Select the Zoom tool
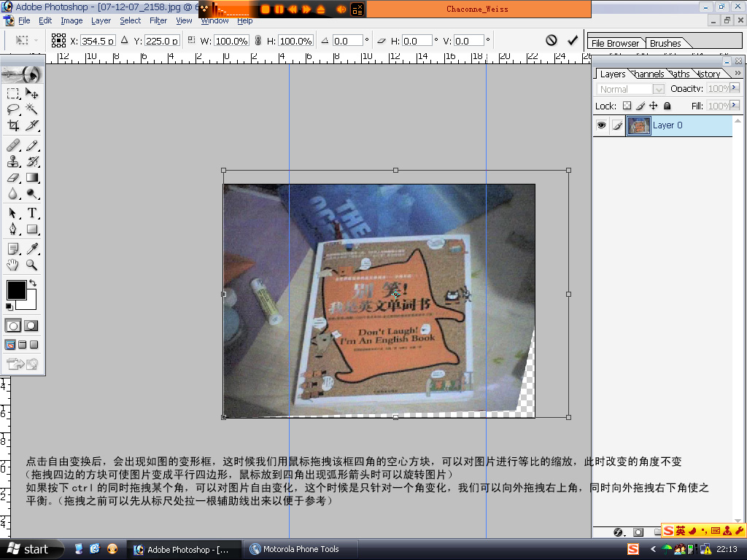747x560 pixels. (32, 265)
